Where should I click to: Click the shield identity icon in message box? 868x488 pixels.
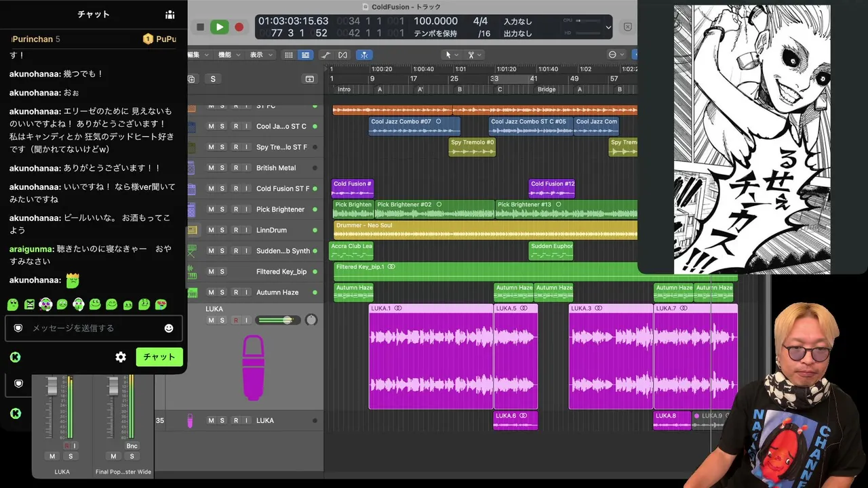(x=18, y=328)
